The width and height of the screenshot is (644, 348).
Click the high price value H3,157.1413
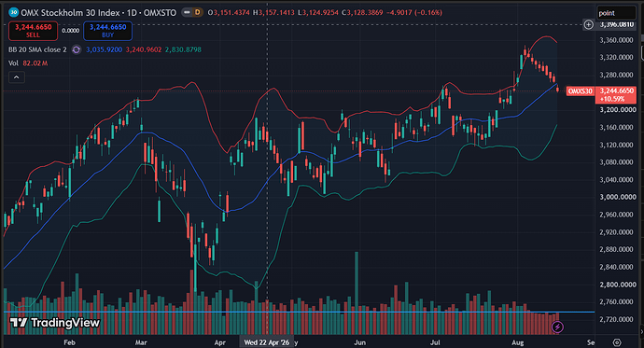[273, 13]
